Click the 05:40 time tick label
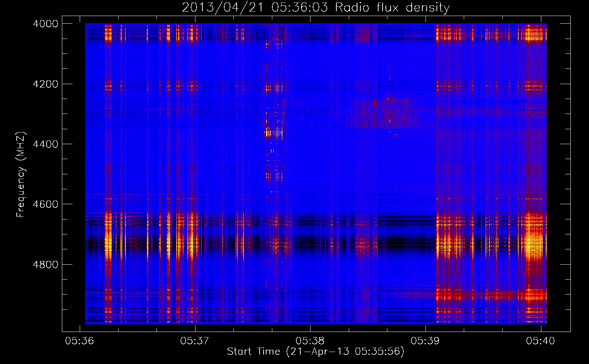Viewport: 589px width, 364px height. pos(541,341)
